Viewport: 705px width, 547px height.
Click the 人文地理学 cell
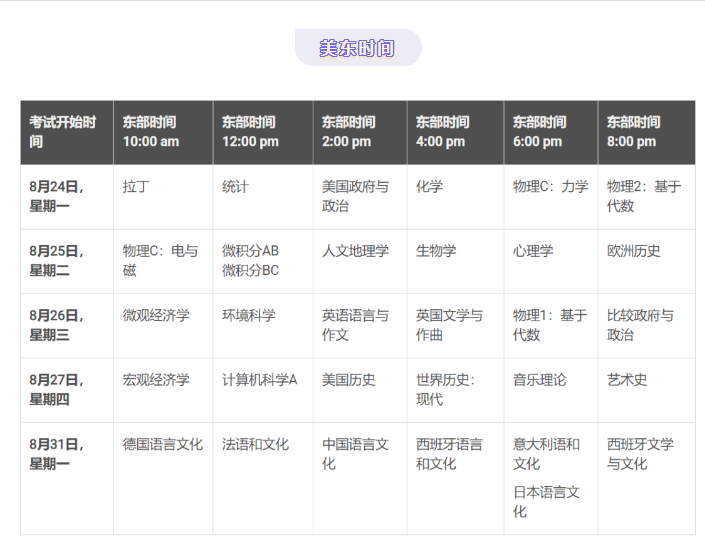click(355, 251)
